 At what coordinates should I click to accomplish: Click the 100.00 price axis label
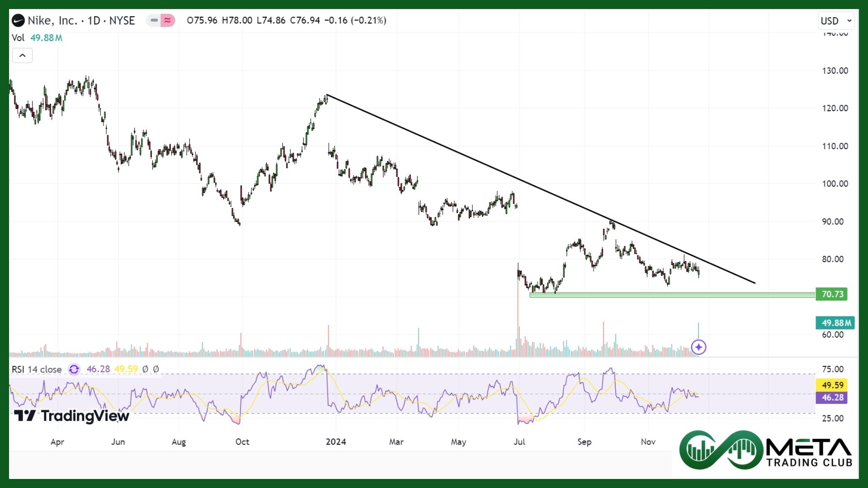pos(835,183)
